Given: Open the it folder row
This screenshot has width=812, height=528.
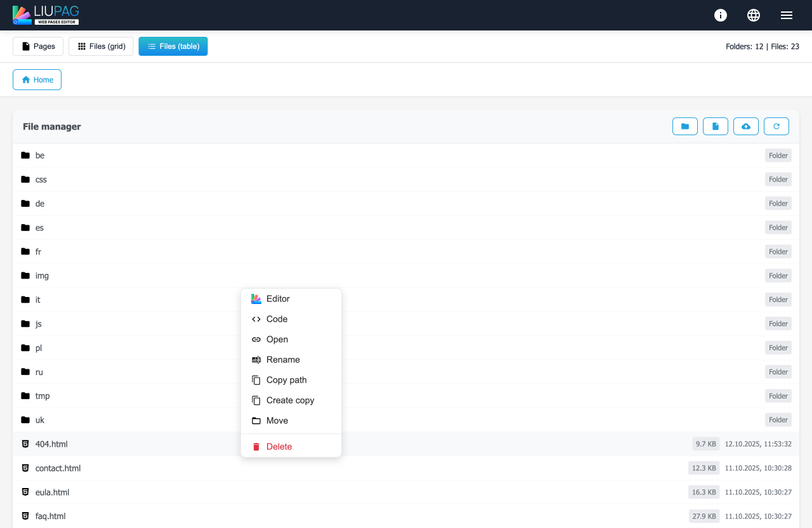Looking at the screenshot, I should 406,300.
